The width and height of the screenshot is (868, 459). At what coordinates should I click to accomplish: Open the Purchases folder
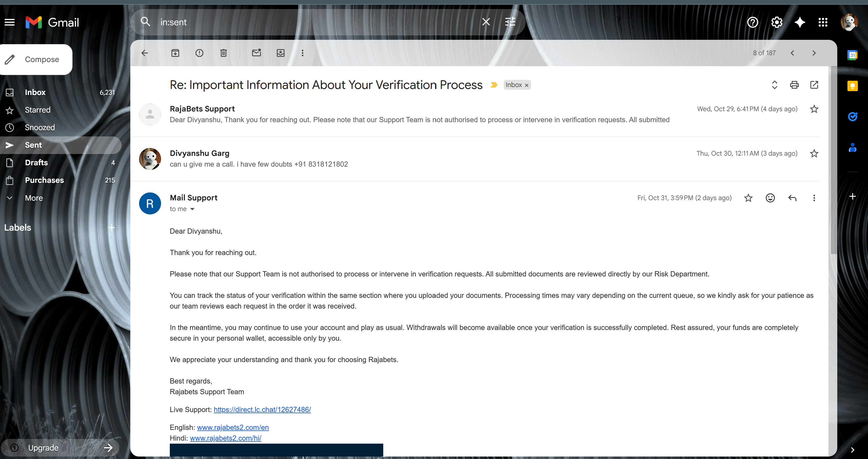(x=60, y=180)
